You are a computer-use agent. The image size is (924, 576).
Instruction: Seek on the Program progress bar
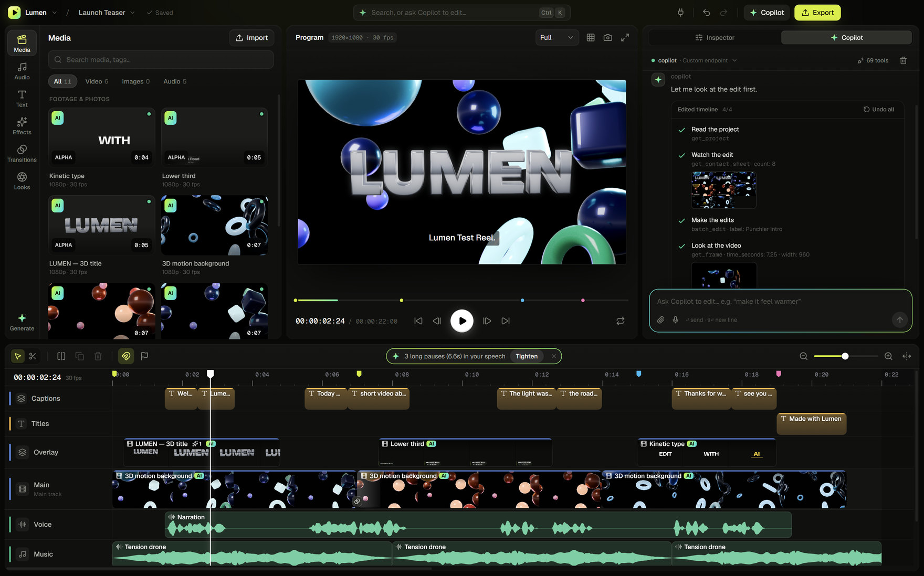point(461,300)
